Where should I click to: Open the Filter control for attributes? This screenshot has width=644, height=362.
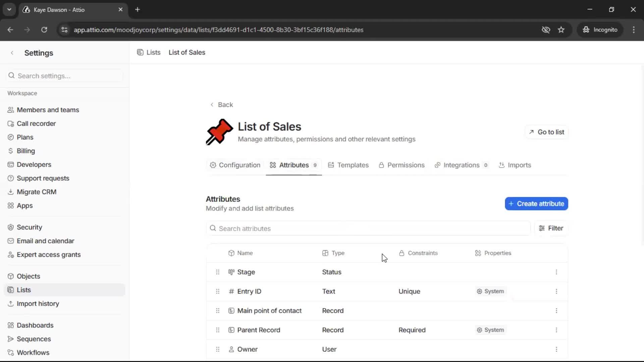(551, 228)
